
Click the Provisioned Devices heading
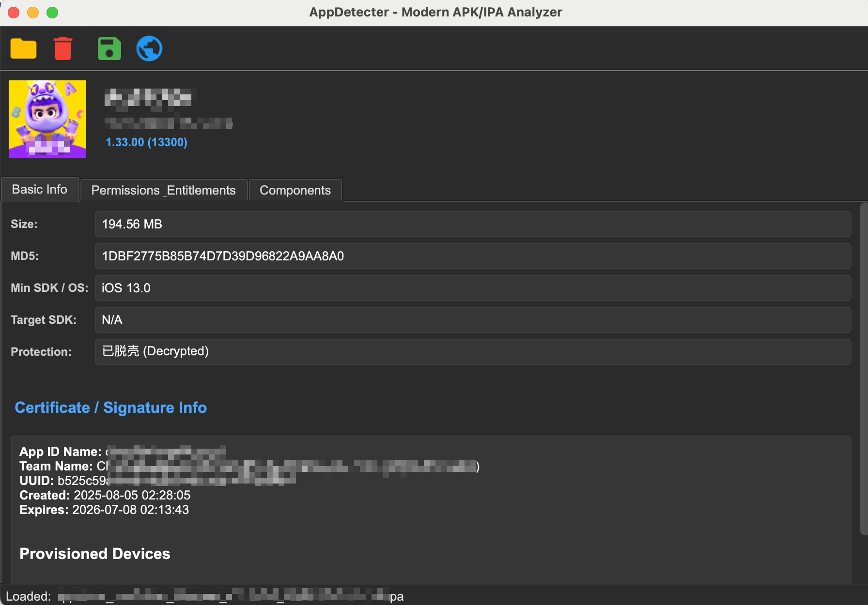[x=95, y=554]
